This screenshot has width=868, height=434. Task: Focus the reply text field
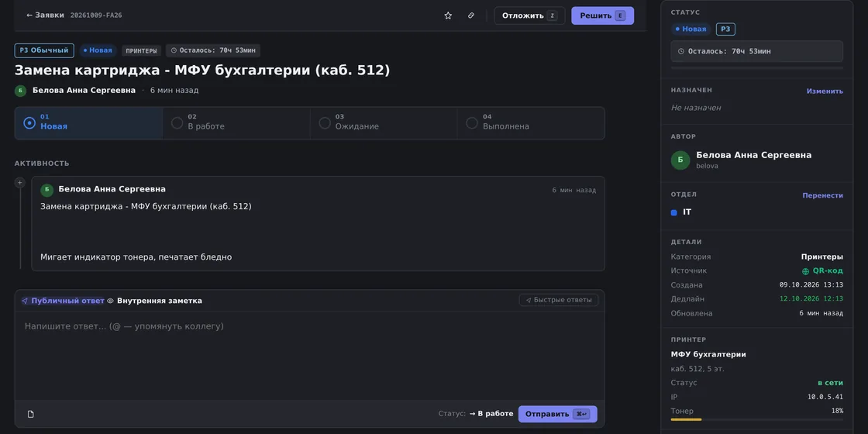pyautogui.click(x=309, y=356)
